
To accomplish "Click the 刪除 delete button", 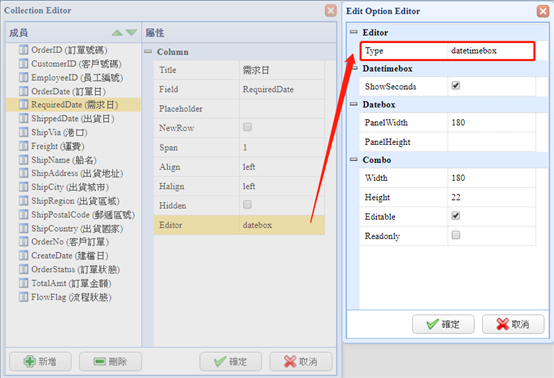I will (x=110, y=361).
